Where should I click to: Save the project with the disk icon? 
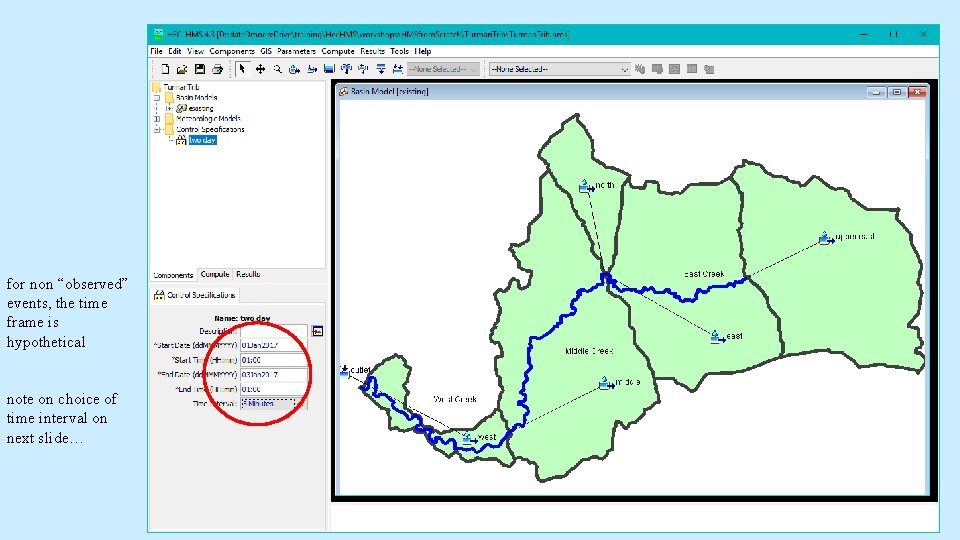[x=200, y=69]
